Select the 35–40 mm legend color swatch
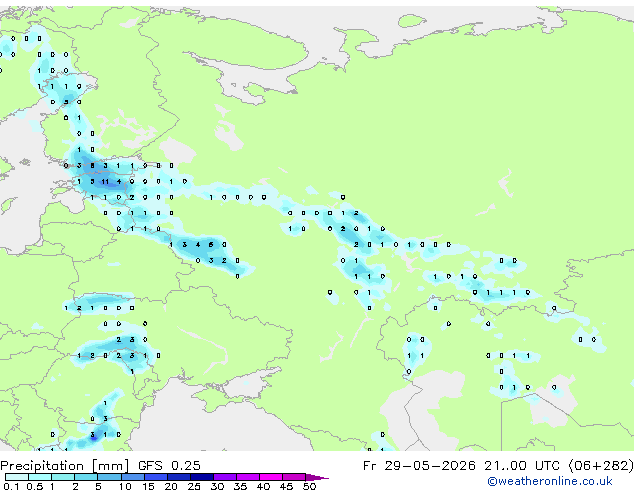Screen dimensions: 634x490 (x=248, y=477)
